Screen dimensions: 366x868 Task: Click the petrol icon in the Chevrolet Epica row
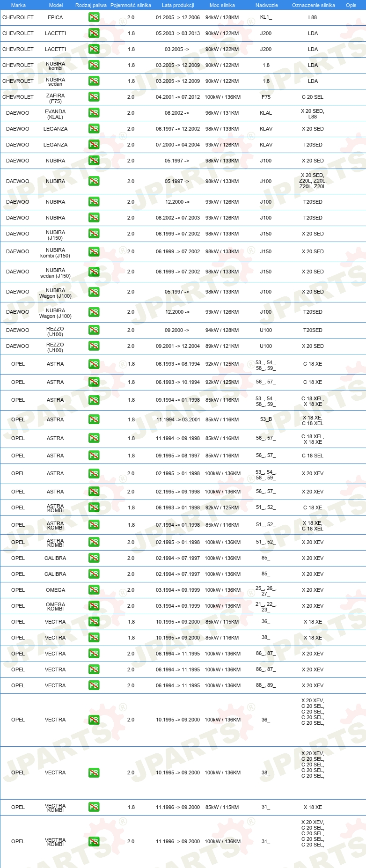pyautogui.click(x=94, y=17)
